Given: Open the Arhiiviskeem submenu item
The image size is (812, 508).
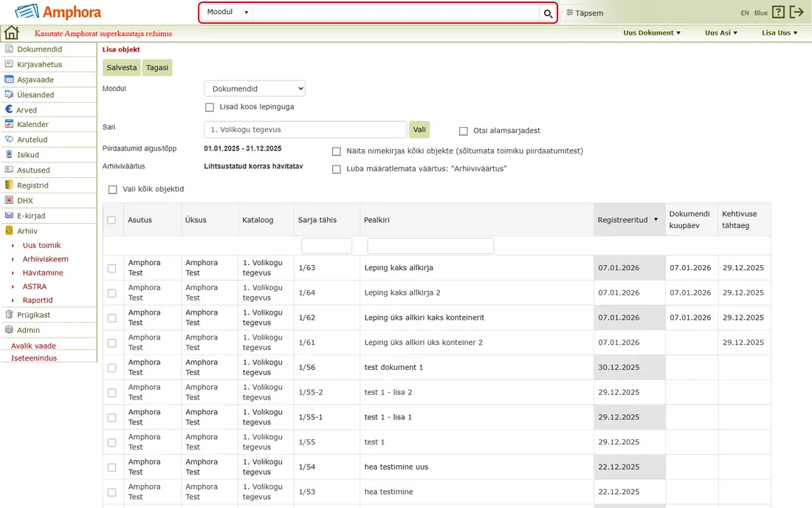Looking at the screenshot, I should click(x=45, y=259).
